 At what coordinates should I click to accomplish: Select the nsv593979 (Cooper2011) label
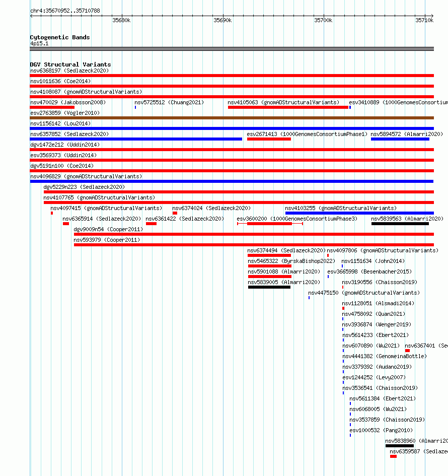point(107,240)
